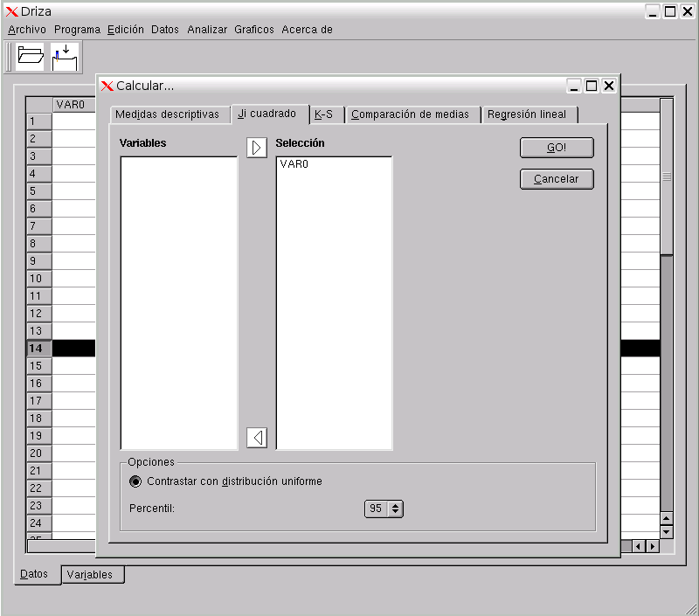
Task: Click vertical scrollbar up arrow in Driza
Action: pos(667,518)
